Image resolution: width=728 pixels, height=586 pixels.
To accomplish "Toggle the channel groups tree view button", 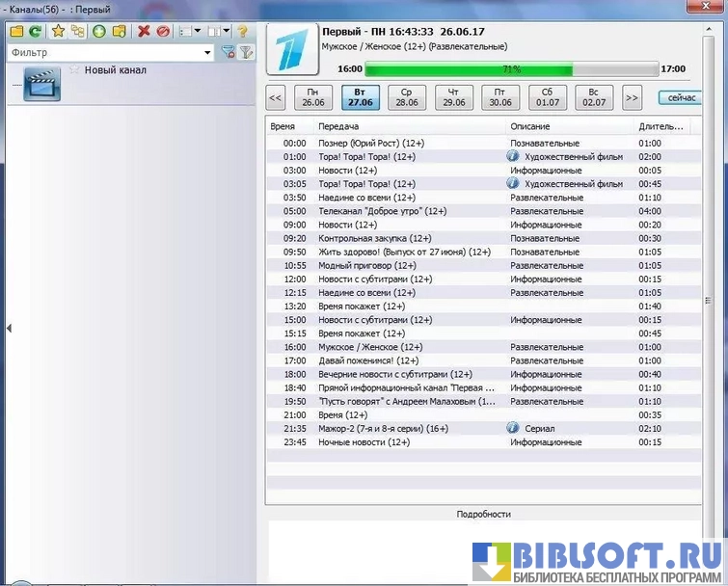I will 77,31.
